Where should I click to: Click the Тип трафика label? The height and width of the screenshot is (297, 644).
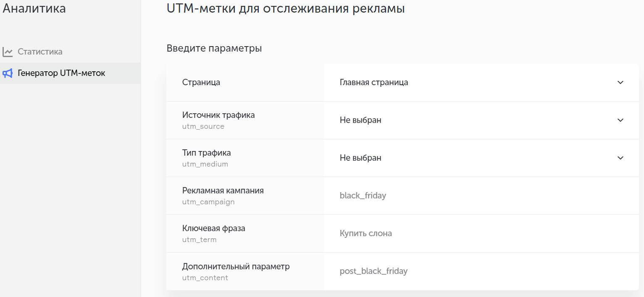click(207, 153)
